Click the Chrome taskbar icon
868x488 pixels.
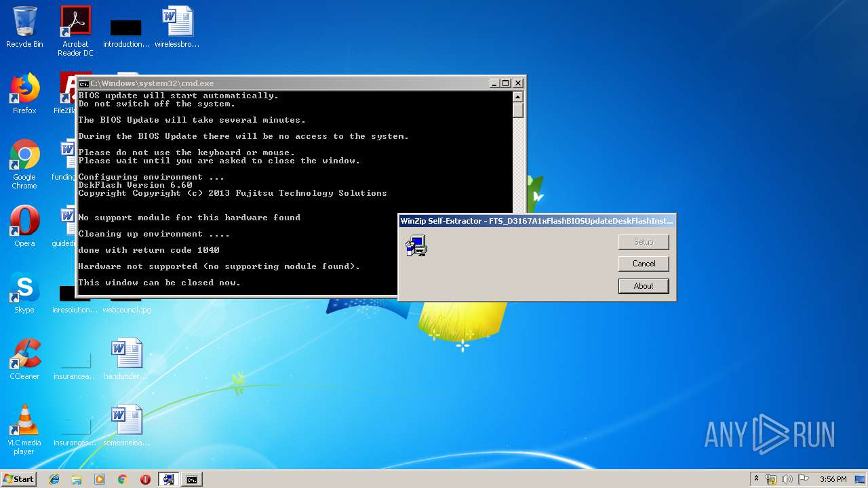point(123,479)
